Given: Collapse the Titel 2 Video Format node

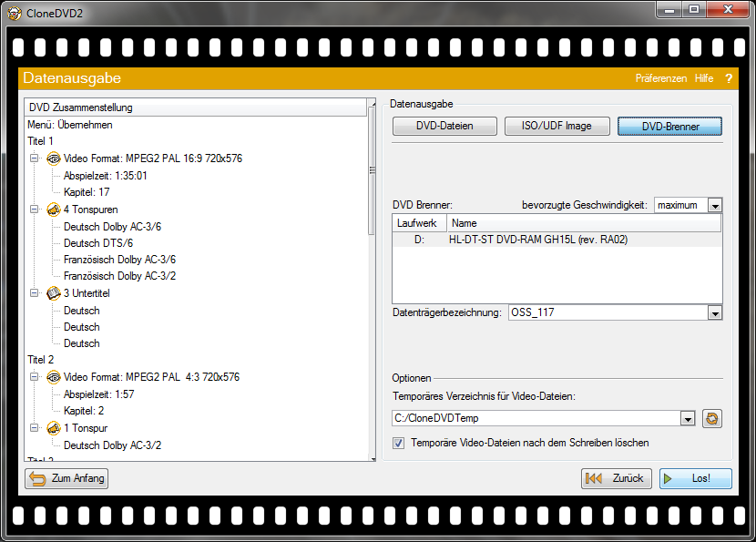Looking at the screenshot, I should click(35, 377).
